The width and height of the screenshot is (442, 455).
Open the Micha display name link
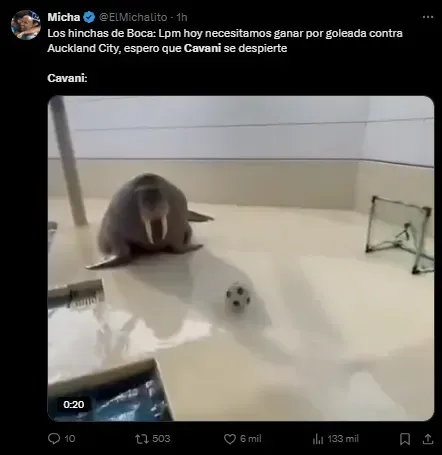pyautogui.click(x=64, y=17)
